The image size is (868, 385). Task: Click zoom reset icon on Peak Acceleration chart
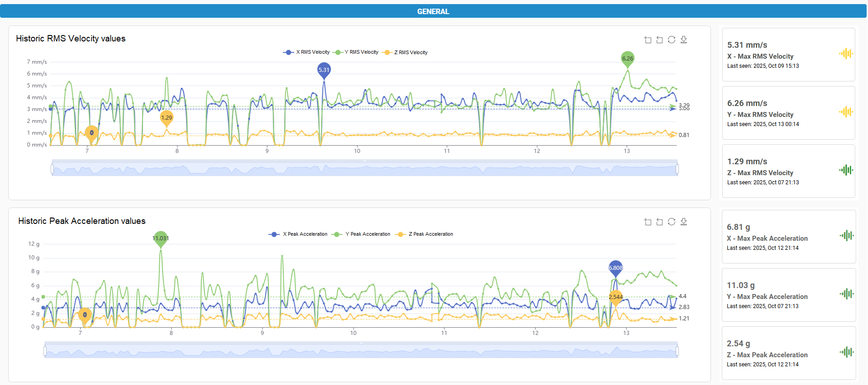[x=659, y=222]
